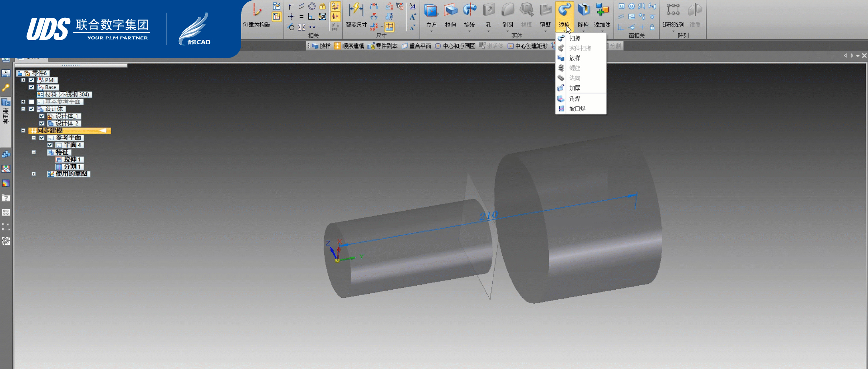
Task: Click the question mark help icon in sidebar
Action: [6, 198]
